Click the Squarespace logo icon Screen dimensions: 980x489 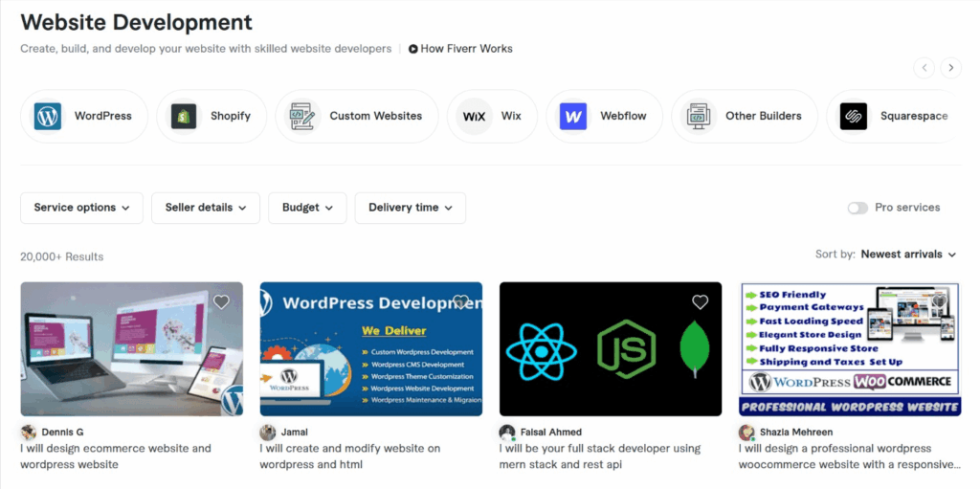(x=853, y=117)
